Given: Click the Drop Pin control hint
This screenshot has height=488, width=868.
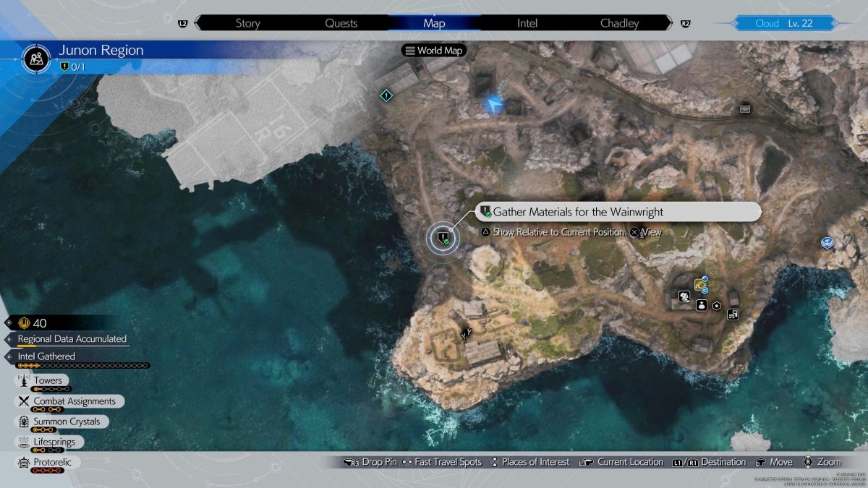Looking at the screenshot, I should click(371, 462).
